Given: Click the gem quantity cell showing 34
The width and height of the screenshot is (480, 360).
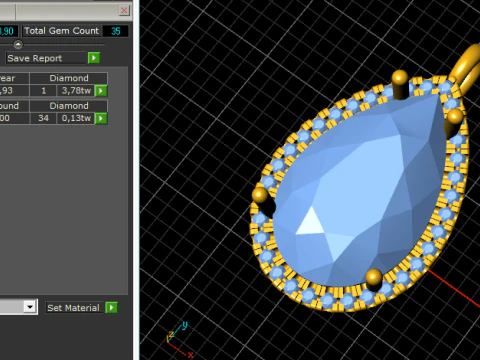Looking at the screenshot, I should [43, 118].
